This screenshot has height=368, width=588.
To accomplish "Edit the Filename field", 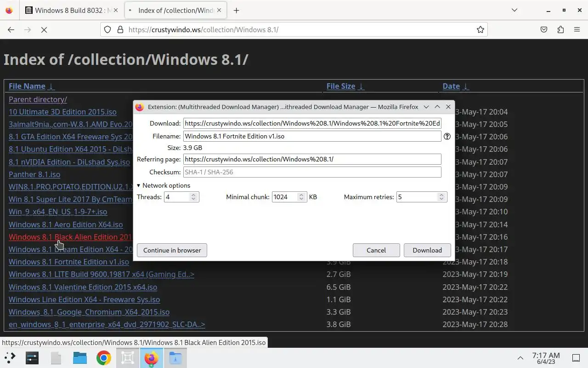I will tap(312, 136).
